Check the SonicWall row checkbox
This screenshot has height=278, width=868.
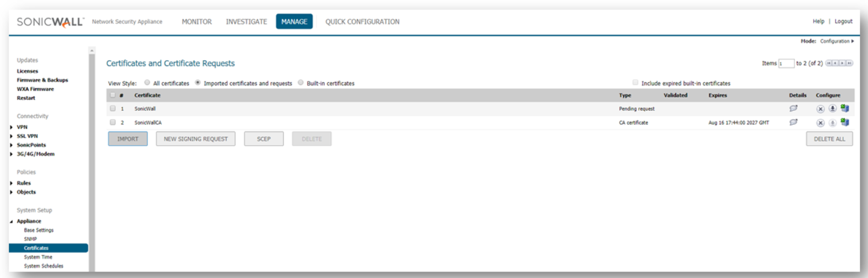[x=113, y=109]
